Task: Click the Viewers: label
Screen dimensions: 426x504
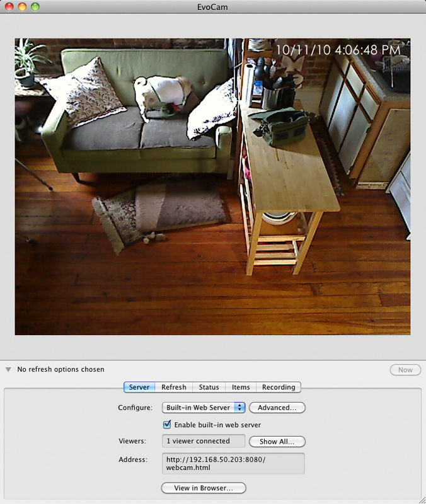Action: click(x=132, y=441)
